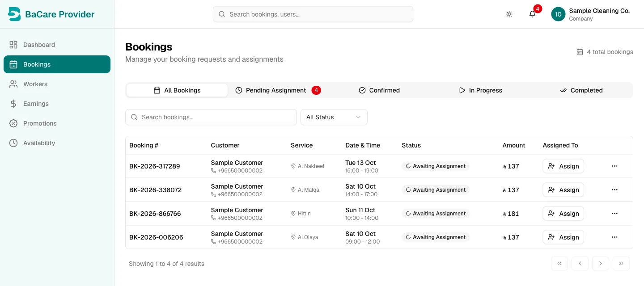Go to first page of results
Image resolution: width=644 pixels, height=286 pixels.
tap(559, 264)
